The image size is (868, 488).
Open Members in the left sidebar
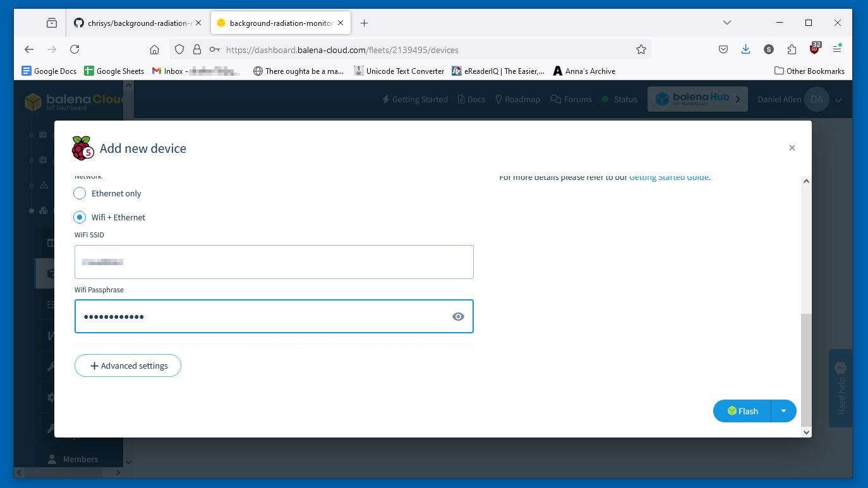73,459
